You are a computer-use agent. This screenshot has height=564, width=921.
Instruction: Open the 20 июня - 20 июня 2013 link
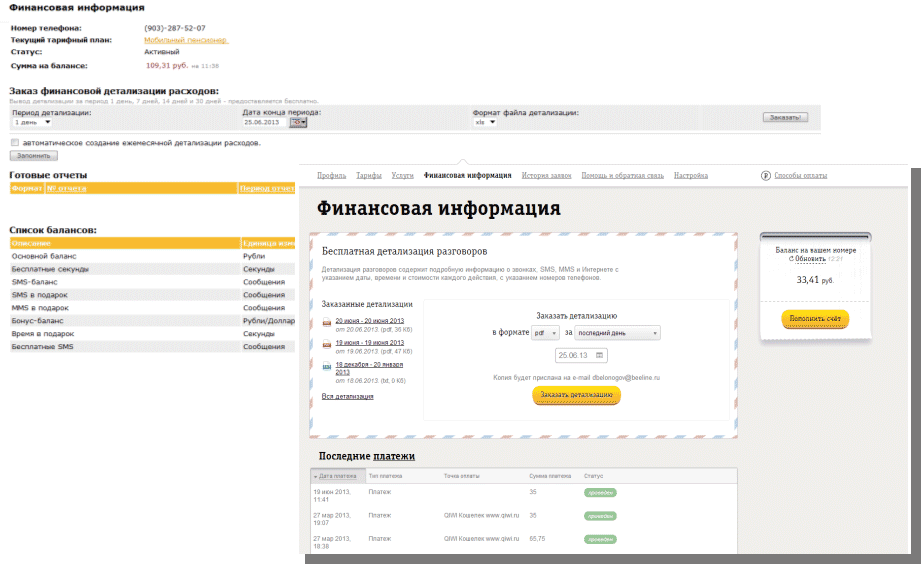pos(369,321)
